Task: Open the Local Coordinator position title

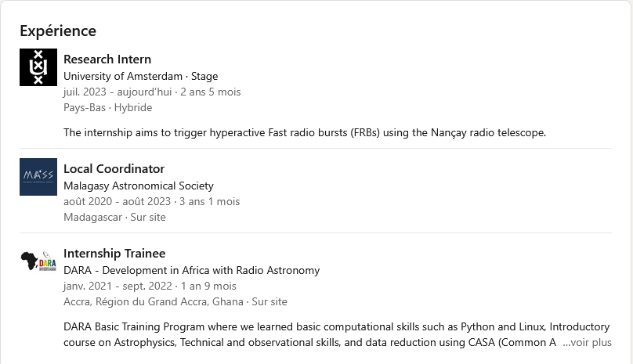Action: point(114,169)
